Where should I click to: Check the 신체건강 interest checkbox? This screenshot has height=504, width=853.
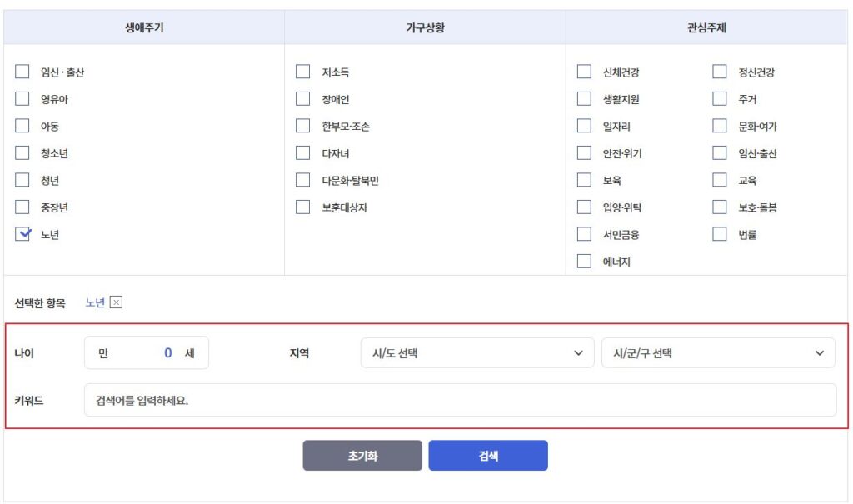[585, 72]
